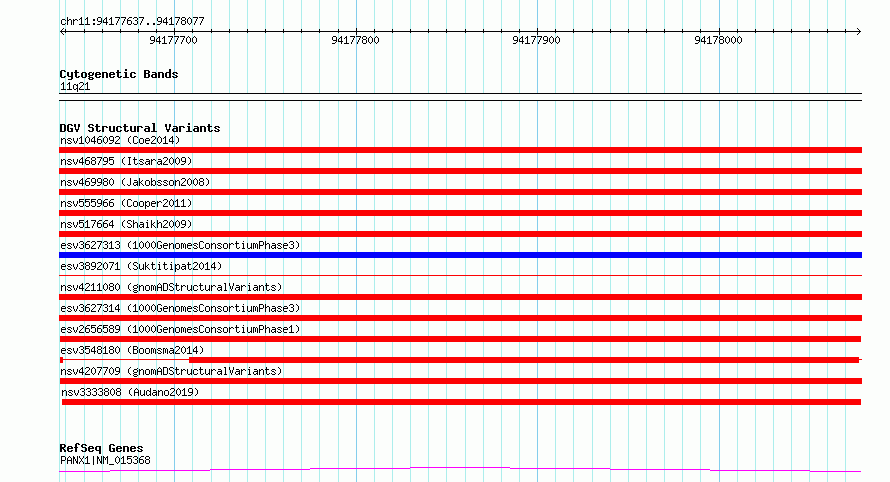This screenshot has width=890, height=482.
Task: Open the nsv469980 (Jakobsson2008) variant label
Action: click(x=135, y=182)
